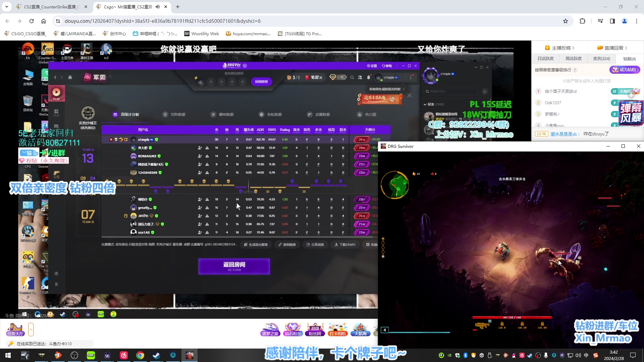Open huya.com/mrmao bookmark
This screenshot has height=362, width=644.
248,34
